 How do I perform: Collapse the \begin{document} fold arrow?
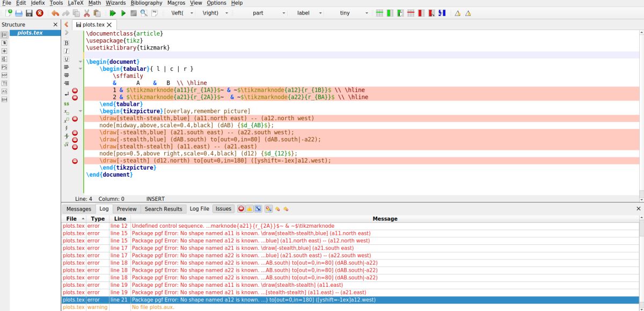pyautogui.click(x=80, y=62)
